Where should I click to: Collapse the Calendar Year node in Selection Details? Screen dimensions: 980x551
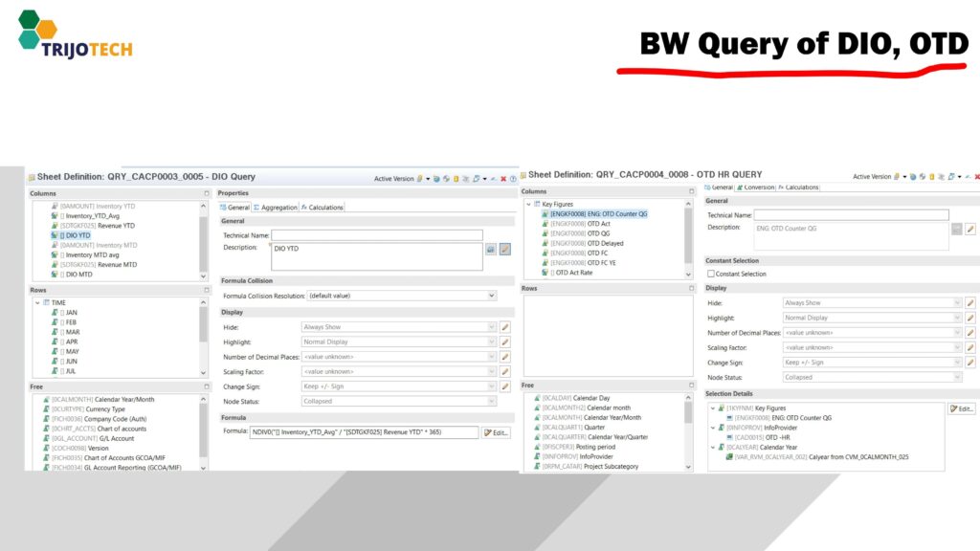713,447
